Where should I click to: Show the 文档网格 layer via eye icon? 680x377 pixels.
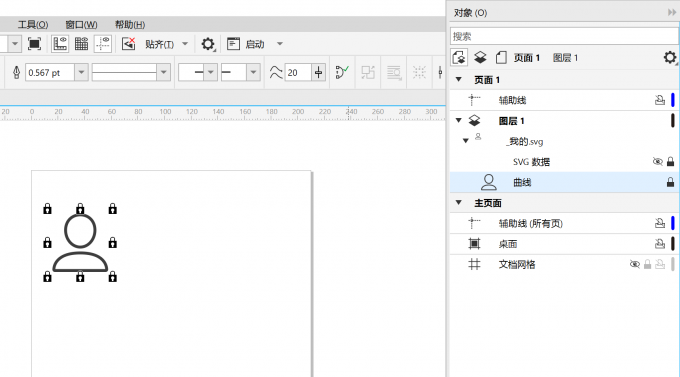pyautogui.click(x=634, y=264)
